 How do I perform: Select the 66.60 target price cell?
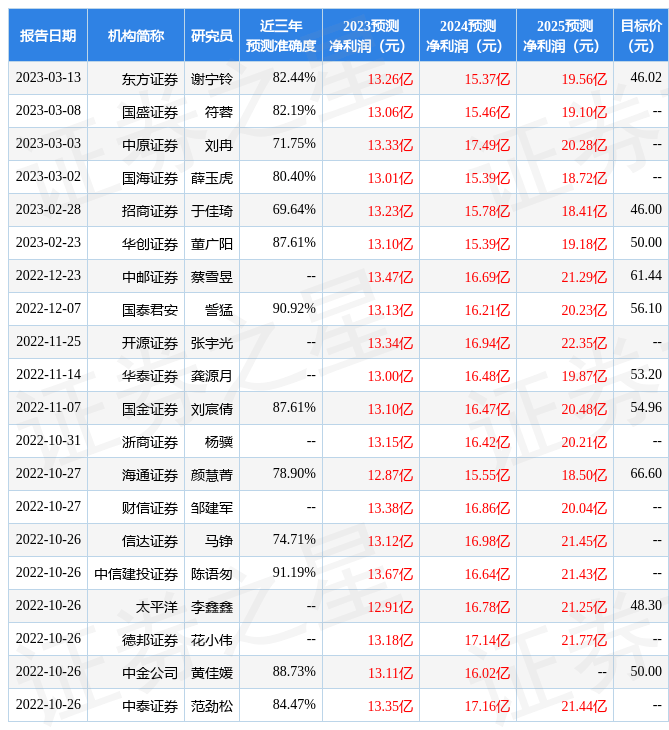pos(645,474)
